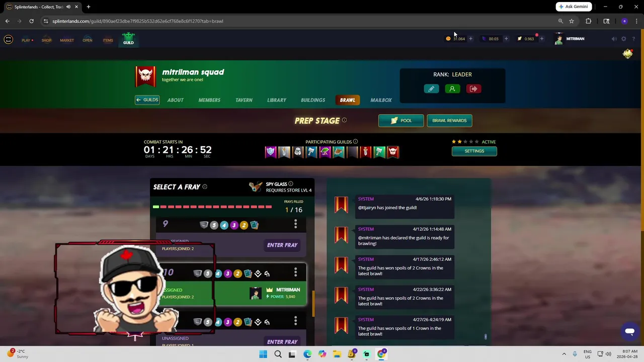Switch to the Mailbox tab
The image size is (644, 362).
(381, 100)
